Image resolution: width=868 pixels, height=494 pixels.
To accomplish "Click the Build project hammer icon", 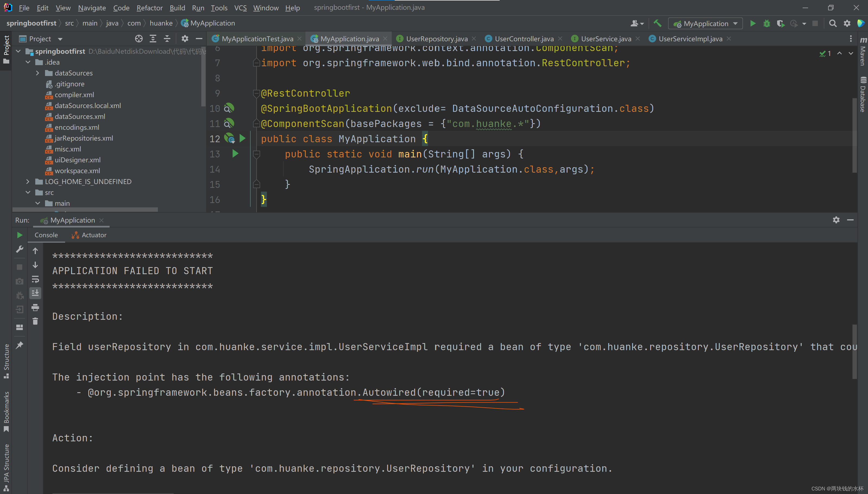I will tap(658, 23).
